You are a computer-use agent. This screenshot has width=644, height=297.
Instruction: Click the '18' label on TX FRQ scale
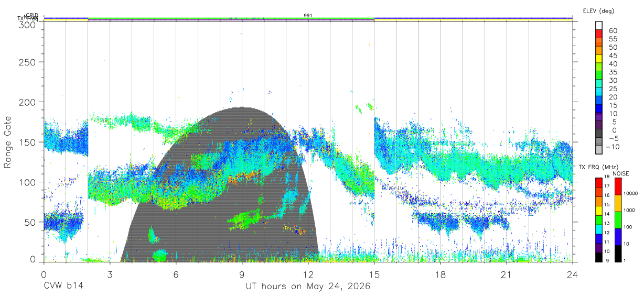click(606, 177)
